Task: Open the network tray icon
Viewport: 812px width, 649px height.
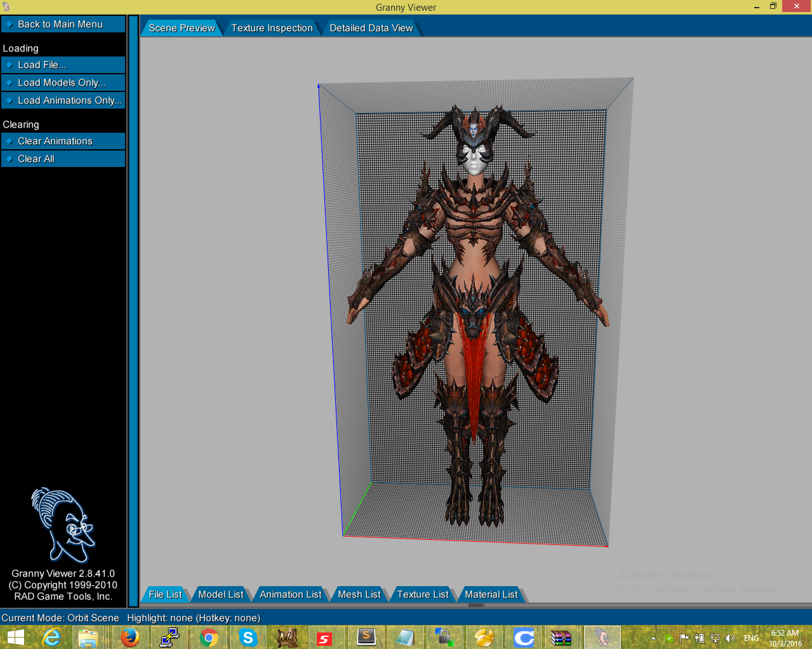Action: pos(715,638)
